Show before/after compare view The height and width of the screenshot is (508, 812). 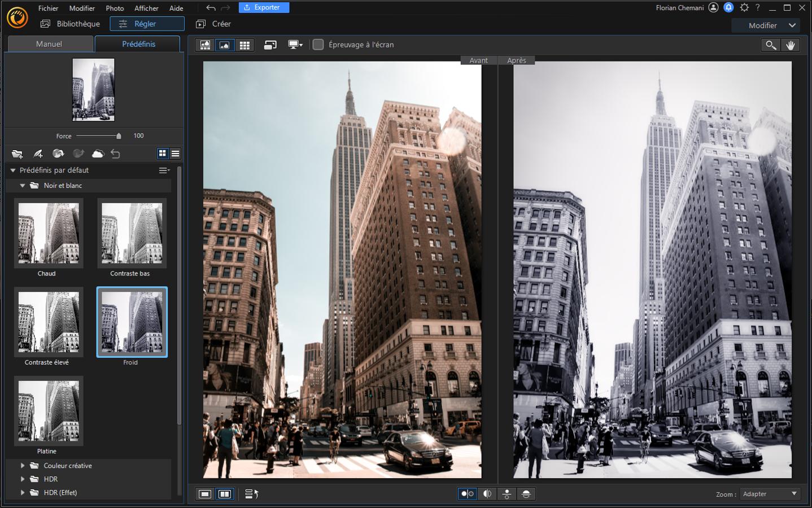(x=225, y=494)
